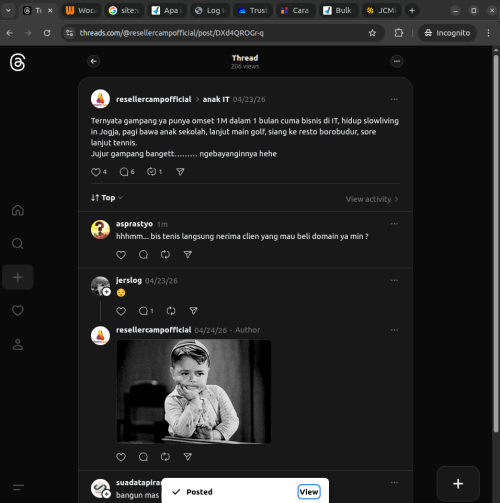Click View on the Posted toast
Image resolution: width=500 pixels, height=503 pixels.
[309, 492]
